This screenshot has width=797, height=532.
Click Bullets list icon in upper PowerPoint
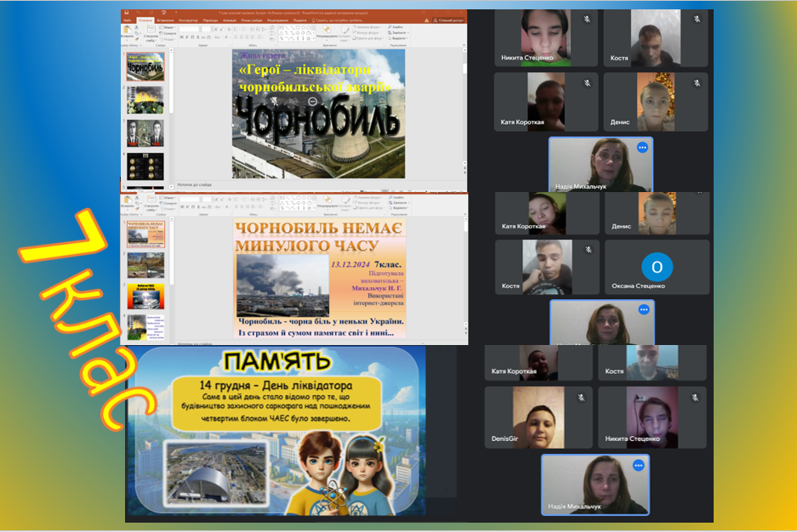236,29
